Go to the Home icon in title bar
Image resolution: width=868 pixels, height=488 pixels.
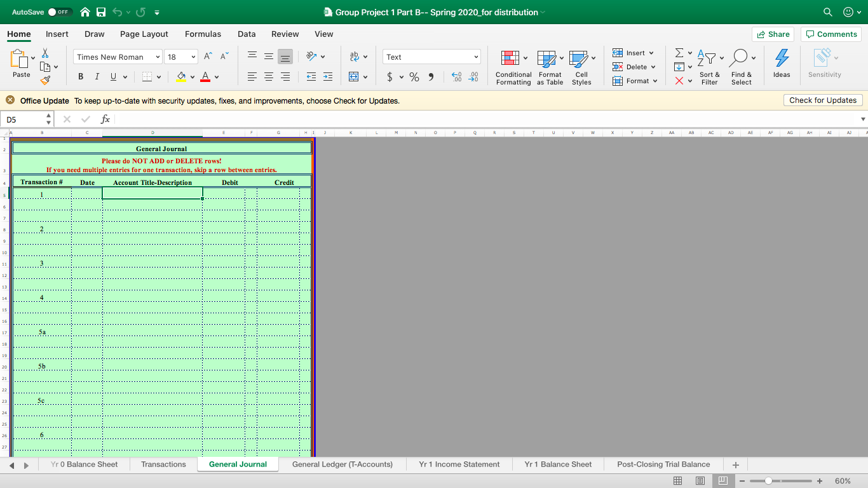pos(85,12)
